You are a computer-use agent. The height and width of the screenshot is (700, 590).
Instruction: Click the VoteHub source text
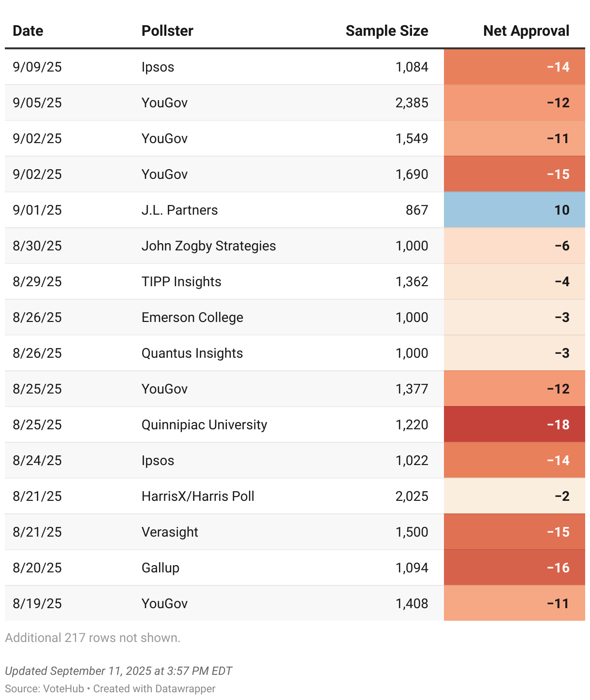coord(63,688)
